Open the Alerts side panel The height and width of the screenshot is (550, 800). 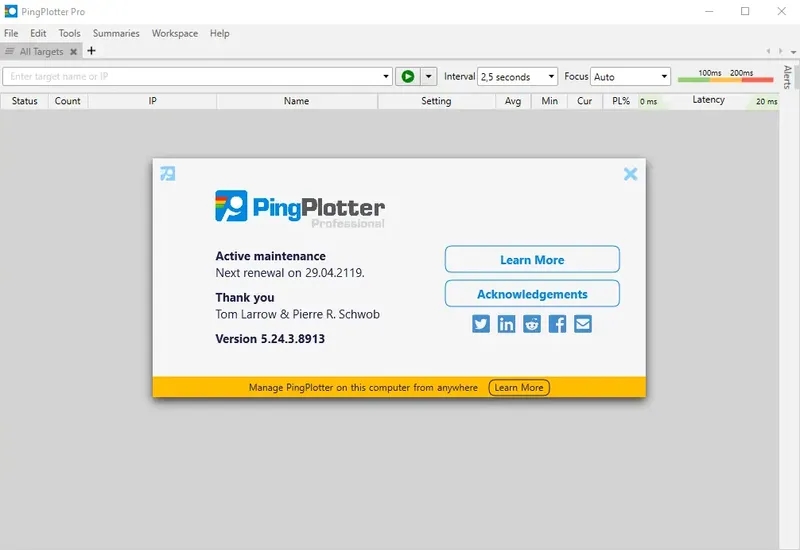(x=788, y=77)
